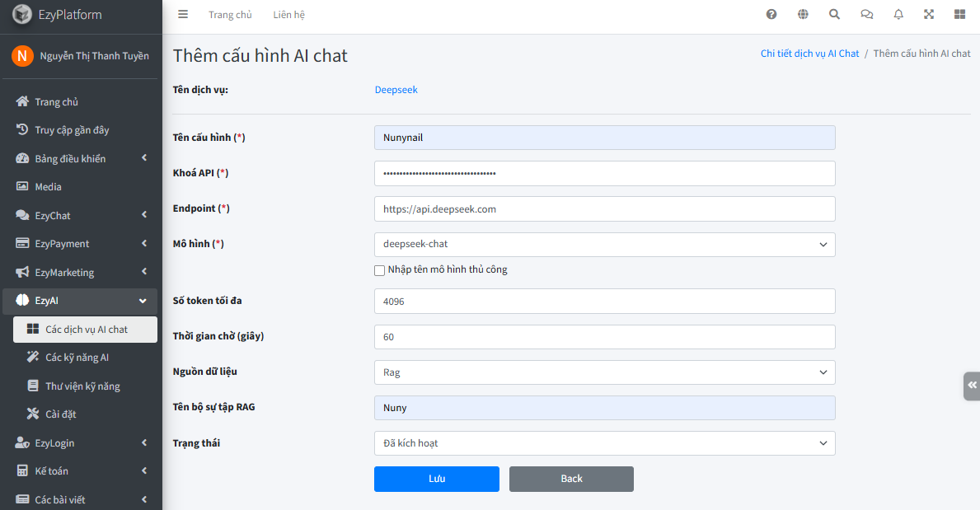
Task: Open the help question mark icon
Action: click(x=771, y=14)
